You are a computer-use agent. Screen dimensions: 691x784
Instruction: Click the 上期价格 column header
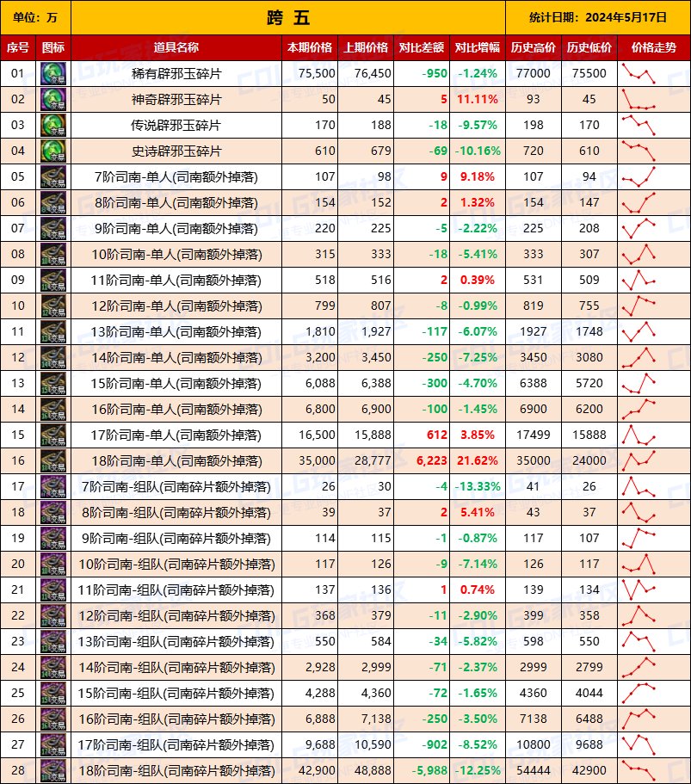click(x=366, y=47)
